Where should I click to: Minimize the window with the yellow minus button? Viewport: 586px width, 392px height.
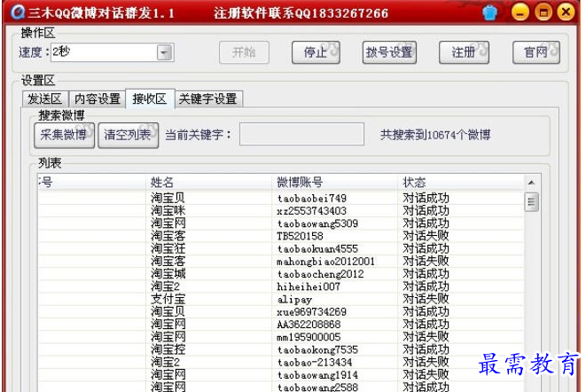(x=520, y=12)
